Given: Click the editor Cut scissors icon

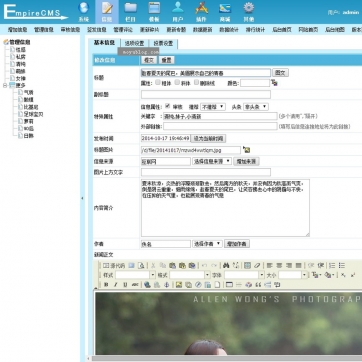Looking at the screenshot, I should tap(153, 266).
